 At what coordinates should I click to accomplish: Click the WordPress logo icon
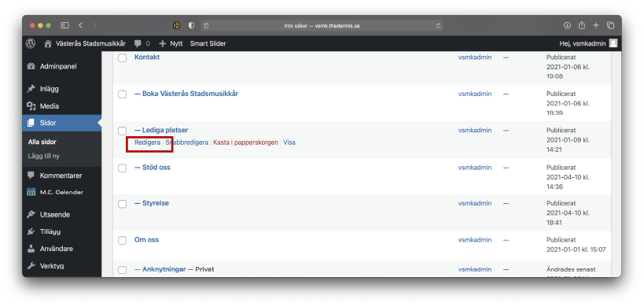point(31,43)
